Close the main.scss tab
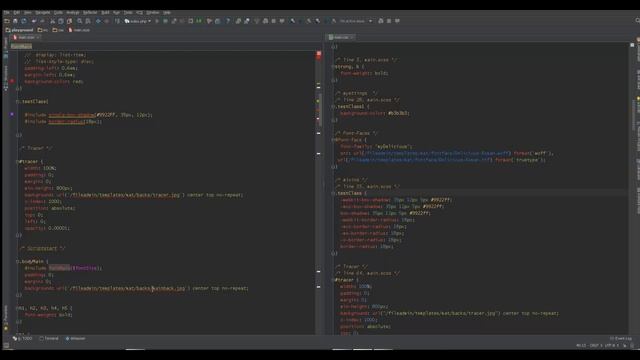 coord(38,37)
